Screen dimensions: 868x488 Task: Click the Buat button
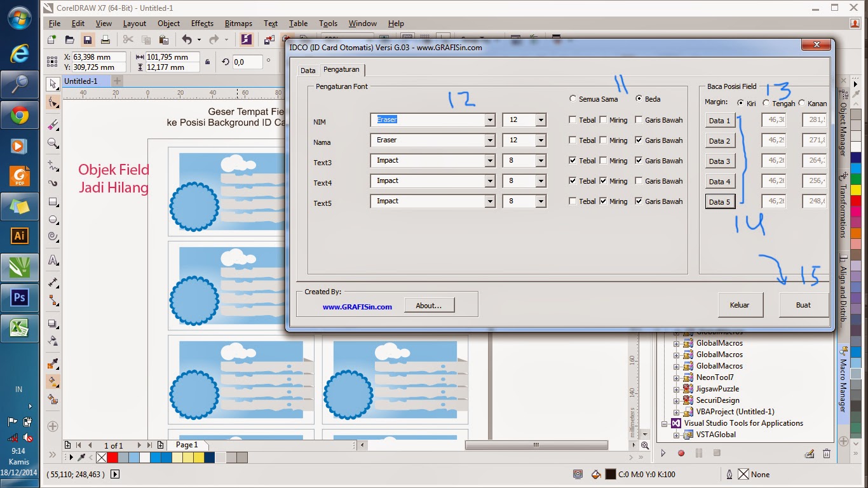(x=803, y=304)
